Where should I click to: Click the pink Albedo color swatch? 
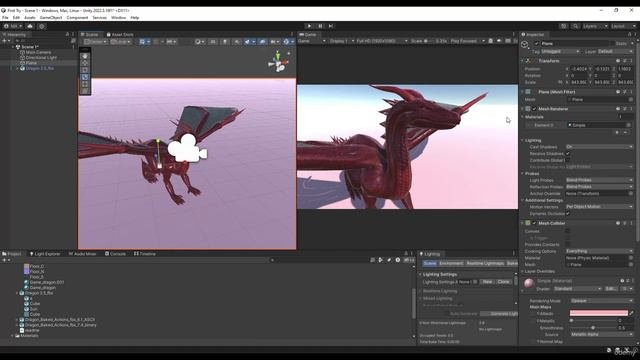tap(599, 313)
